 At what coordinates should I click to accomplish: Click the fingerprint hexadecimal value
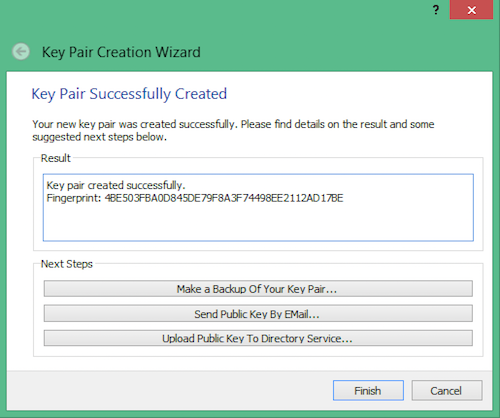tap(224, 198)
